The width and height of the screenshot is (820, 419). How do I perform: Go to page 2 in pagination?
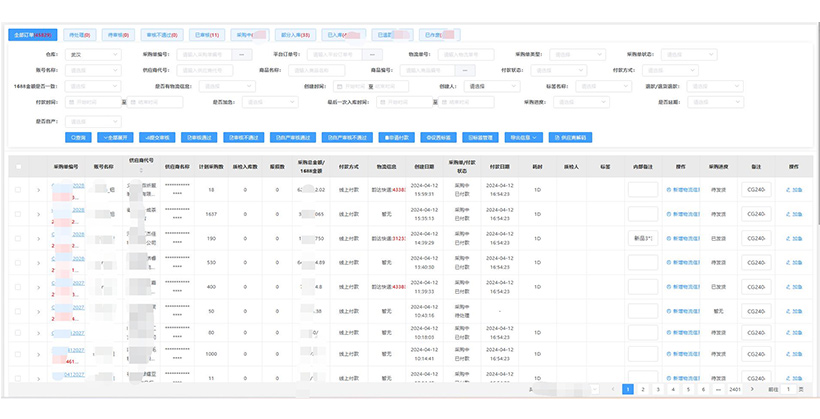643,389
